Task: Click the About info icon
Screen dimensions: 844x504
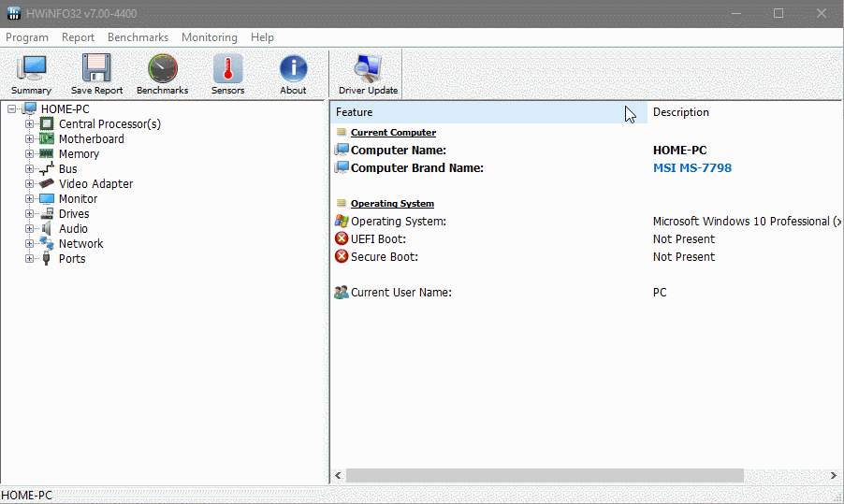Action: [294, 69]
